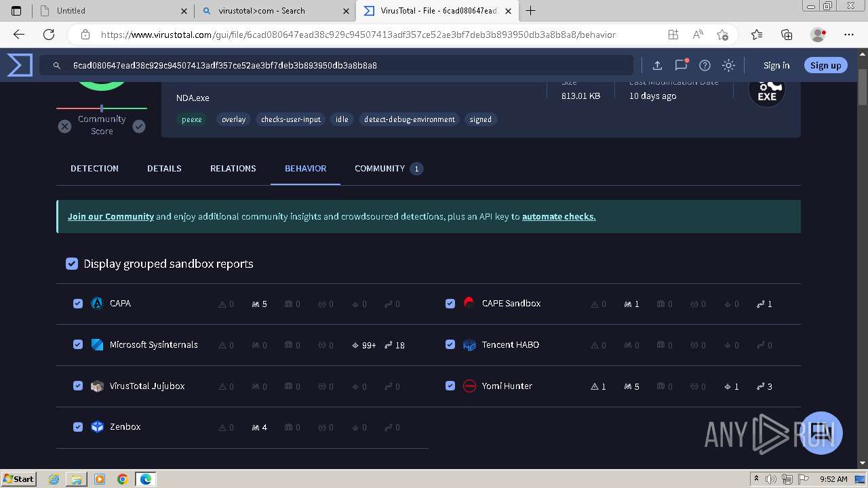Click the CAPA sandbox logo icon
The width and height of the screenshot is (868, 488).
tap(97, 303)
